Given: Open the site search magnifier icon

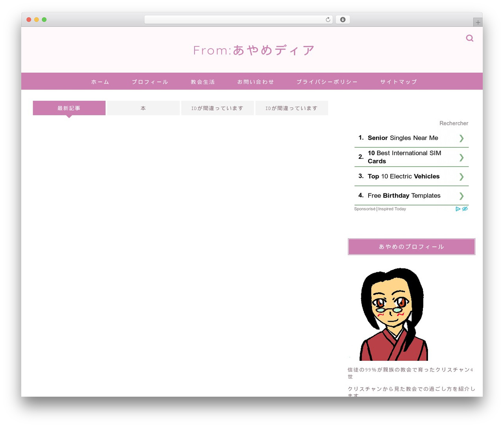Looking at the screenshot, I should (469, 38).
